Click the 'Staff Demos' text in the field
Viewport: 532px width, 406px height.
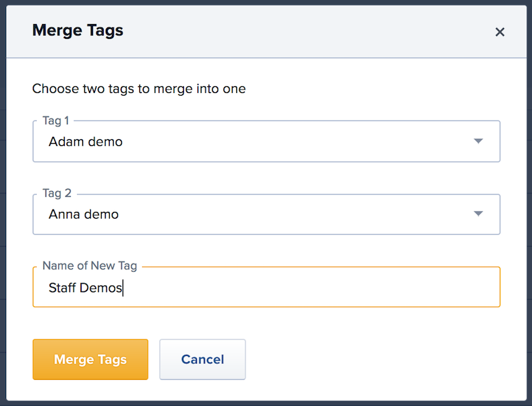click(85, 288)
